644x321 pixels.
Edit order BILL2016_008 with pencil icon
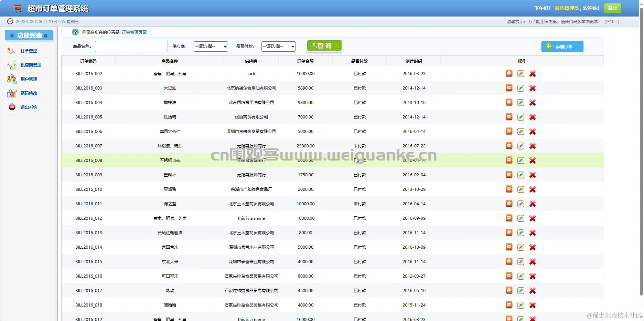click(x=521, y=160)
